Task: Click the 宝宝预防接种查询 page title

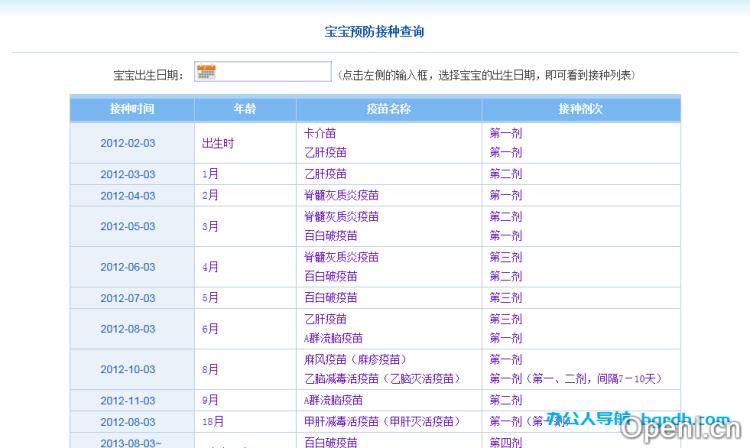Action: [375, 32]
